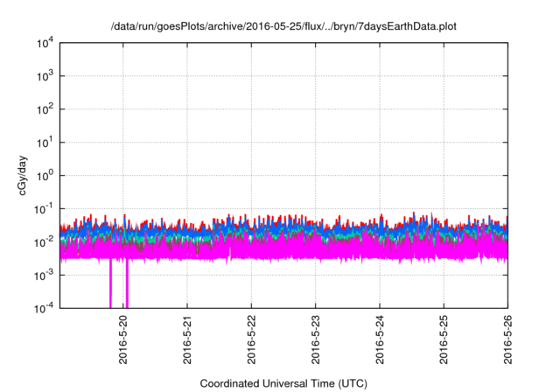Click the 10^0 y-axis tick label
Image resolution: width=560 pixels, height=392 pixels.
(45, 176)
